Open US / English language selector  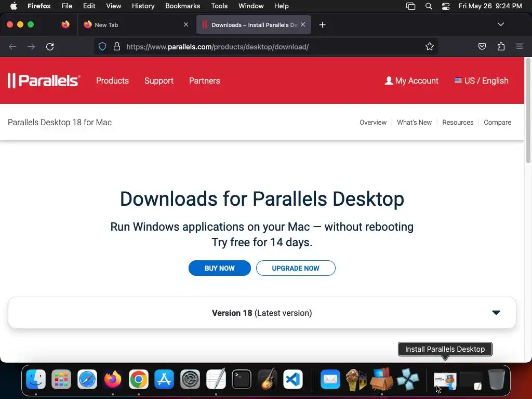tap(481, 81)
